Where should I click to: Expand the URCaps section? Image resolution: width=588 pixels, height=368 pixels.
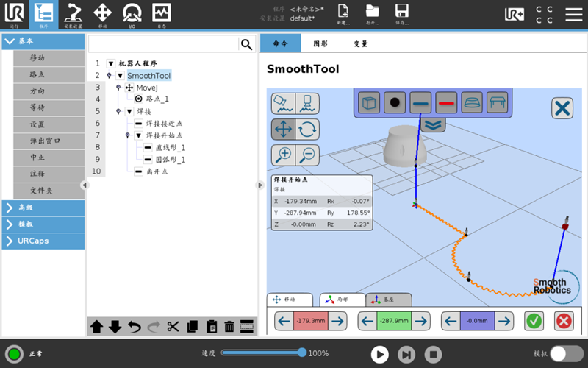(43, 241)
